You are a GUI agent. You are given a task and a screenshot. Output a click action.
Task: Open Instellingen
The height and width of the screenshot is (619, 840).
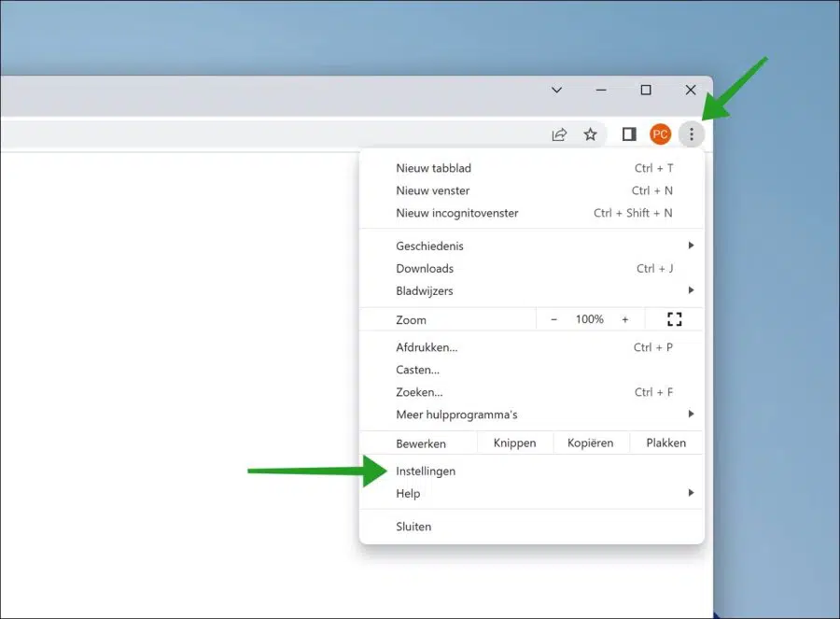tap(532, 471)
